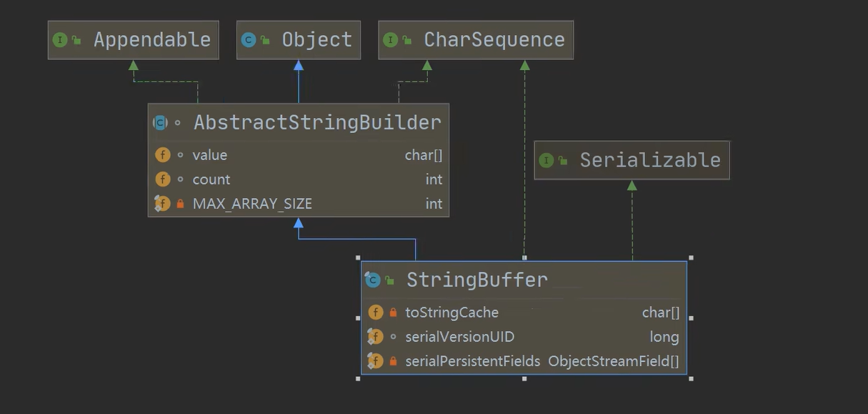Select the CharSequence node title

494,39
